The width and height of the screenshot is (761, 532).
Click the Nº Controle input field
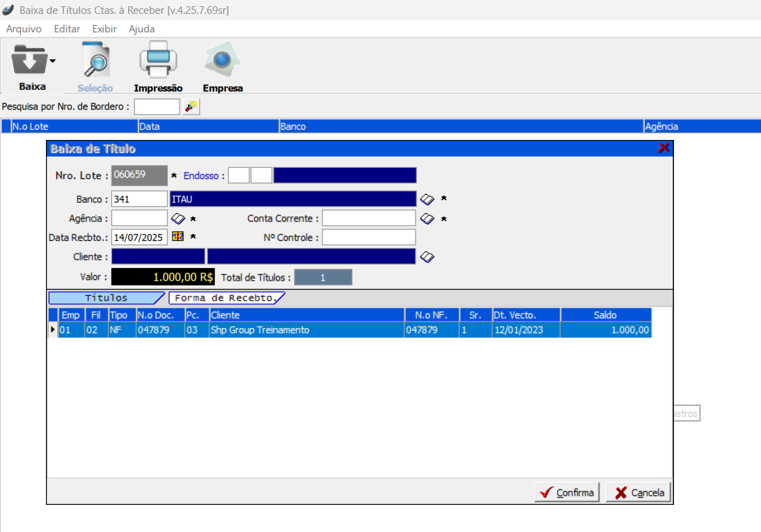(368, 237)
